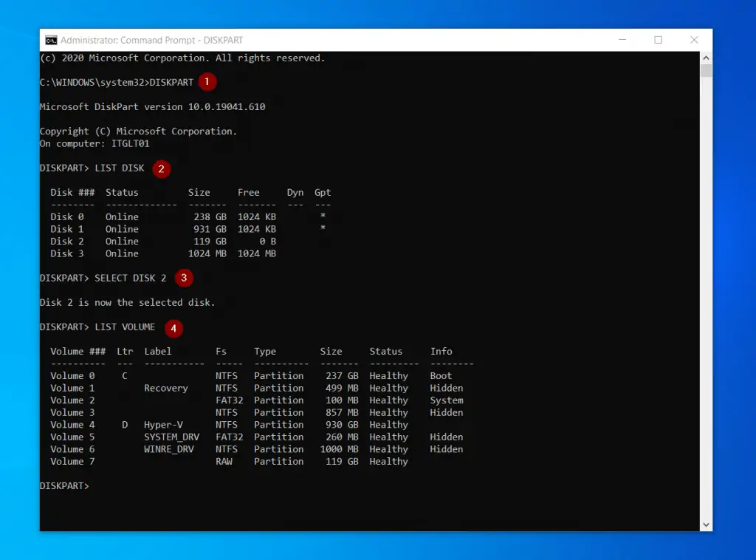The height and width of the screenshot is (560, 756).
Task: Click 'Disk 3' in the disk list
Action: click(x=66, y=253)
